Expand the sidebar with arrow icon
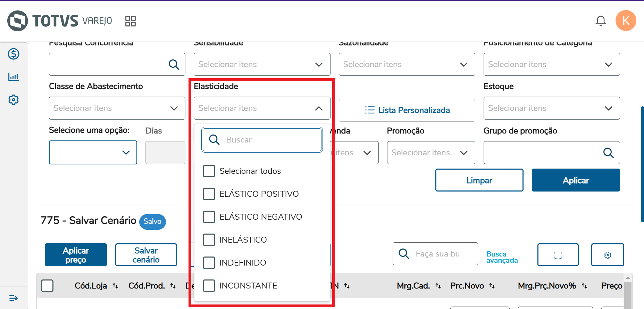 pos(14,298)
